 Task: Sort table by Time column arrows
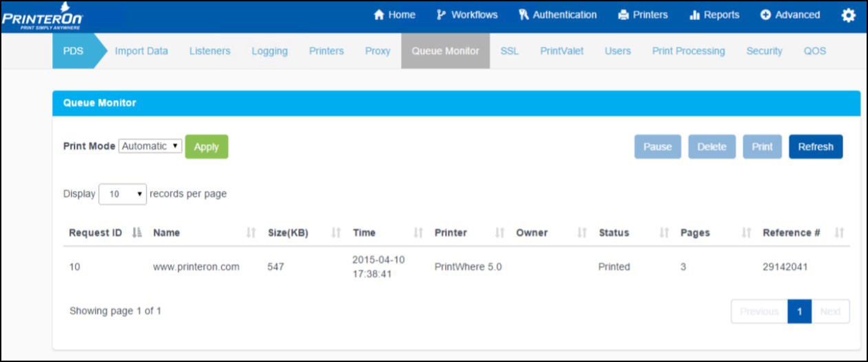(417, 233)
